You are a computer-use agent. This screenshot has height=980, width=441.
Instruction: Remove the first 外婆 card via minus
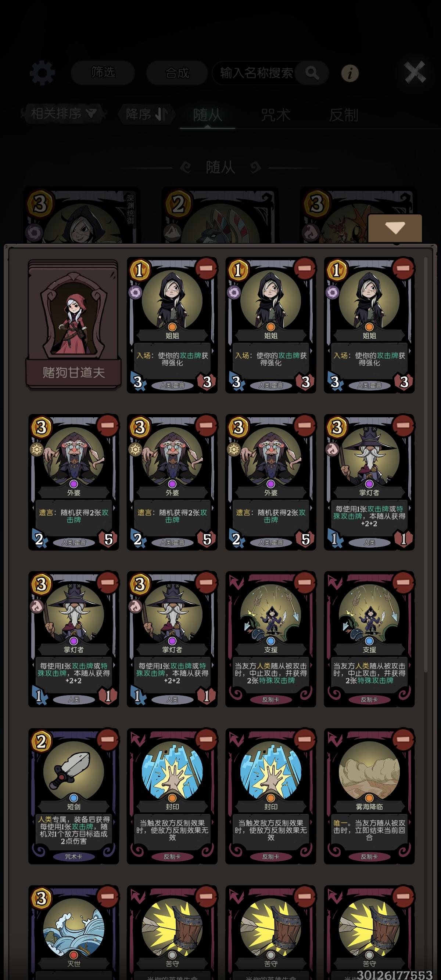(x=108, y=425)
